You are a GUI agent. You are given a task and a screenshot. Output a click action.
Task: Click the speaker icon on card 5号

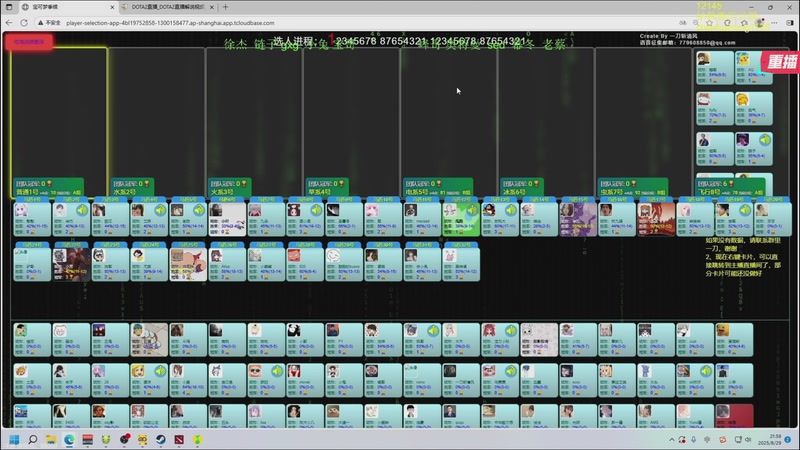tap(199, 210)
